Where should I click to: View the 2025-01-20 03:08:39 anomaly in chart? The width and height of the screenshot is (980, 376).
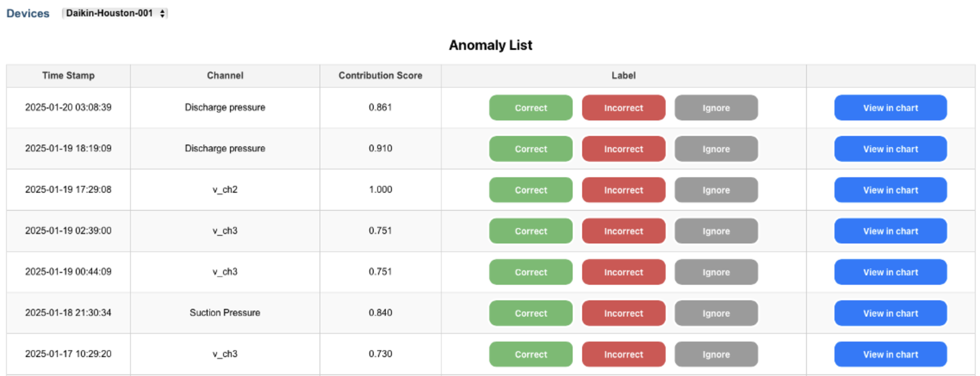tap(890, 108)
